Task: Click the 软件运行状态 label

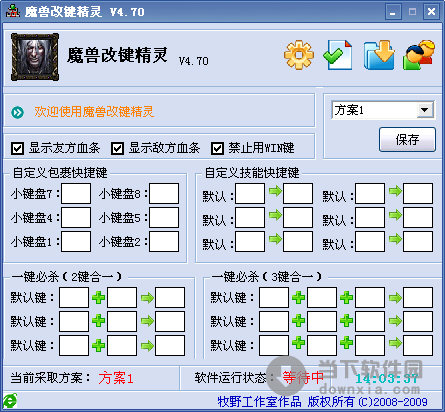Action: coord(235,378)
